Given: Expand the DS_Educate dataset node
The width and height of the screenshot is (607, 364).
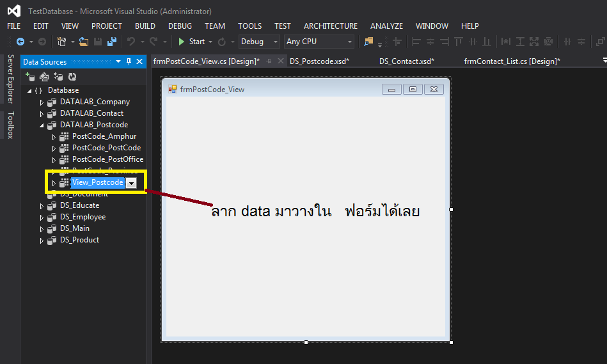Looking at the screenshot, I should (x=42, y=206).
